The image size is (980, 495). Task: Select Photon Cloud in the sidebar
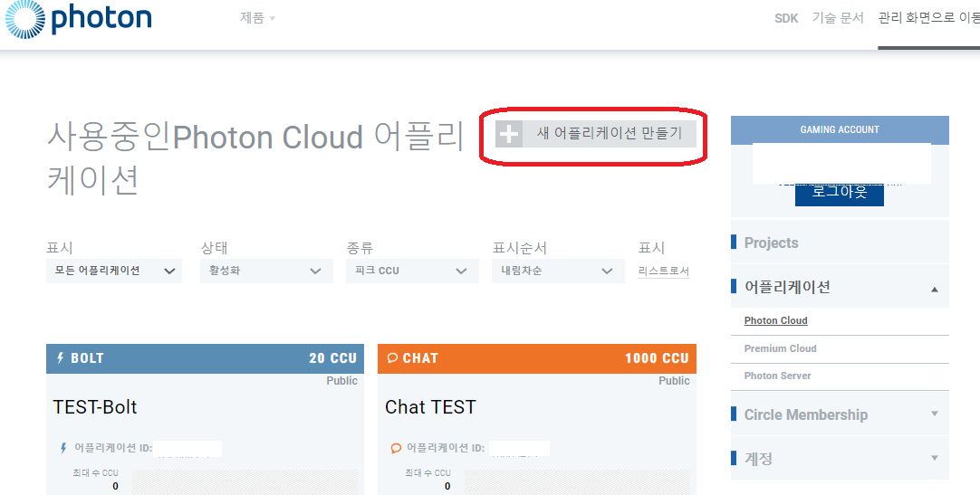pos(775,320)
